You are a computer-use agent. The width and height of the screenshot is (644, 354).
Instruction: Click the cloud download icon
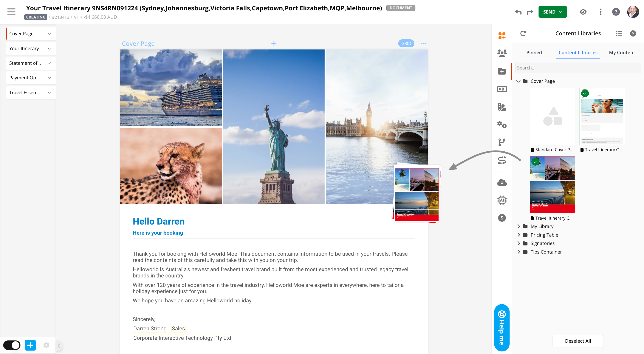tap(502, 182)
